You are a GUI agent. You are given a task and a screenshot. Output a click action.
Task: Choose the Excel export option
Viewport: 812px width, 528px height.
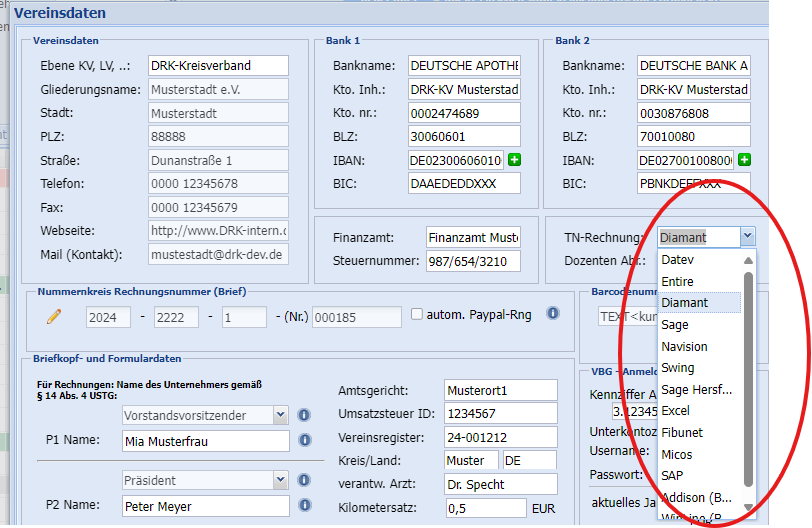point(676,411)
